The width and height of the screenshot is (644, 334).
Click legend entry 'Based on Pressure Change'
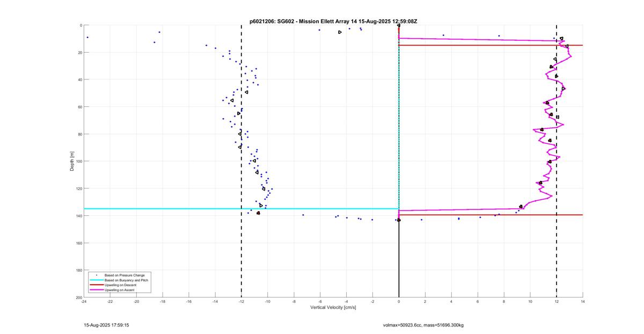tap(124, 275)
